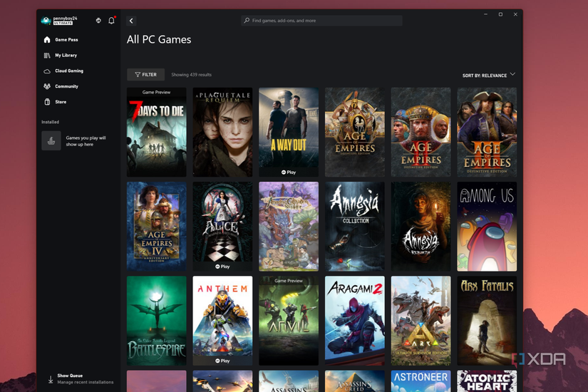Click the installed games placeholder icon
This screenshot has width=588, height=392.
[x=51, y=140]
